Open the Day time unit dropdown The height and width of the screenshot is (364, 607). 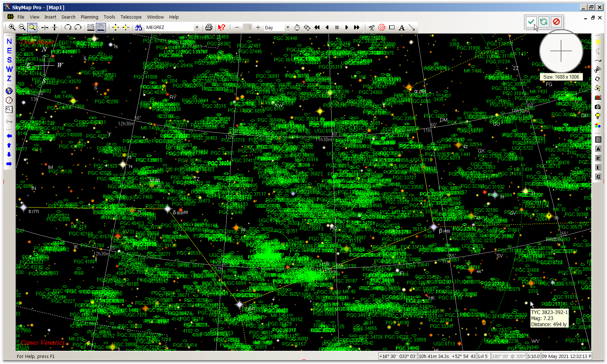pos(287,28)
